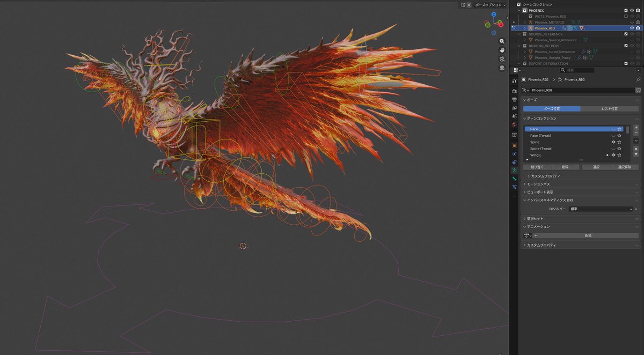Open the Bone Constraints properties tab icon

(515, 187)
